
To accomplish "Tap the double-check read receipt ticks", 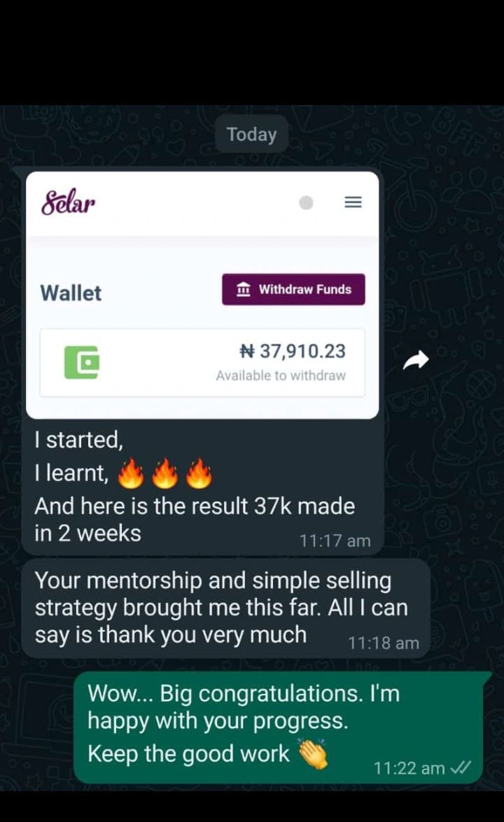I will 461,768.
